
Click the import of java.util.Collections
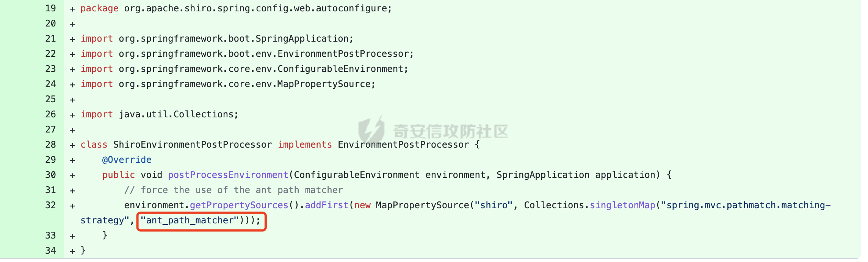[x=160, y=114]
